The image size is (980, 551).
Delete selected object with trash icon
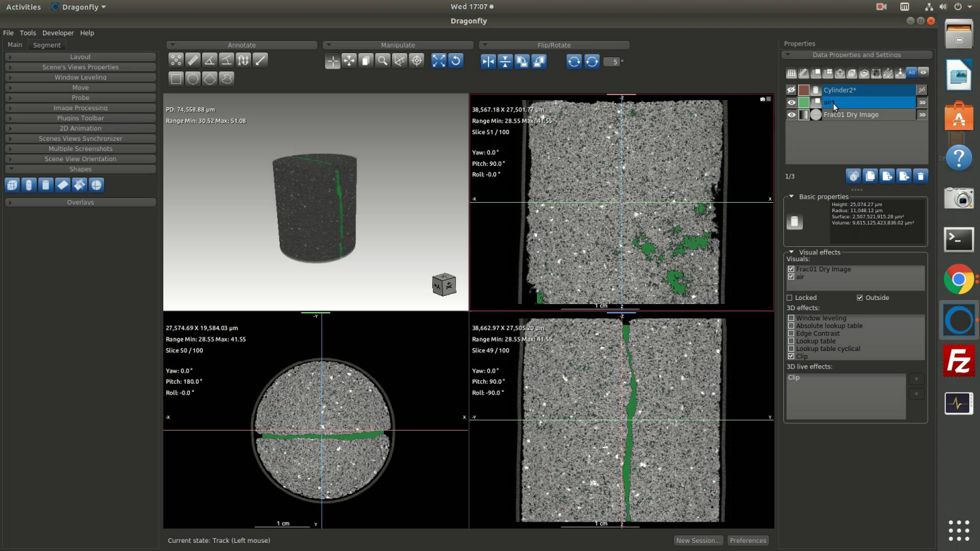point(920,176)
